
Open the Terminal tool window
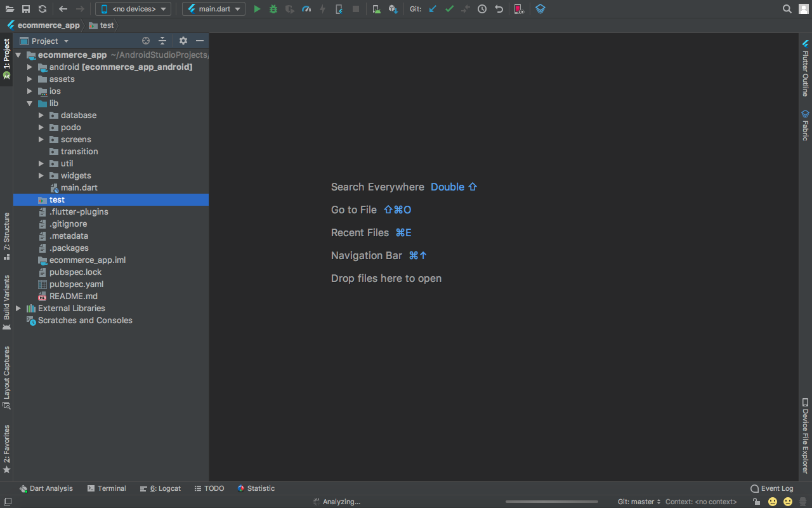click(107, 488)
